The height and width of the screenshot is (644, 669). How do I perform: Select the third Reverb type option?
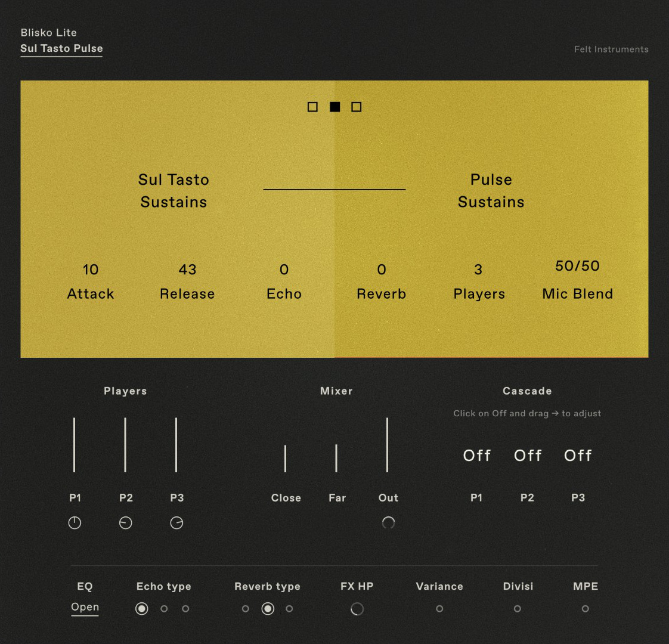point(289,609)
